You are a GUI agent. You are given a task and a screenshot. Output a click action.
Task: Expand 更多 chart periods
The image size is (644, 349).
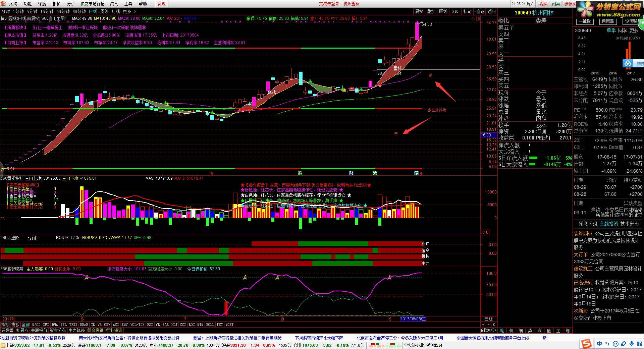129,11
